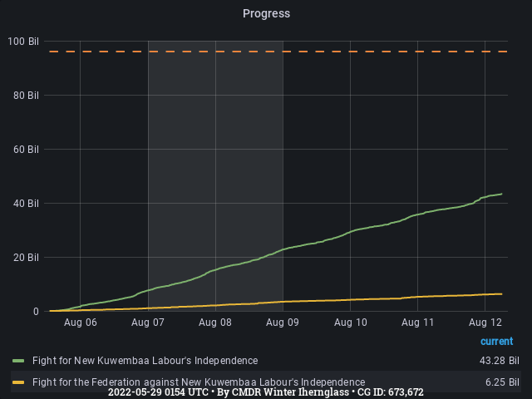The width and height of the screenshot is (532, 399).
Task: Click the 60 Bil y-axis label
Action: (26, 150)
